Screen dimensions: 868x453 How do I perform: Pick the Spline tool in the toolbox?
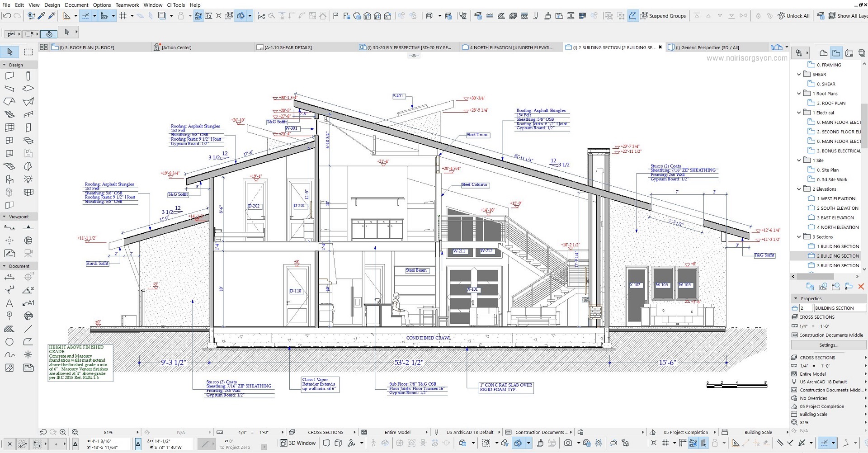(9, 355)
